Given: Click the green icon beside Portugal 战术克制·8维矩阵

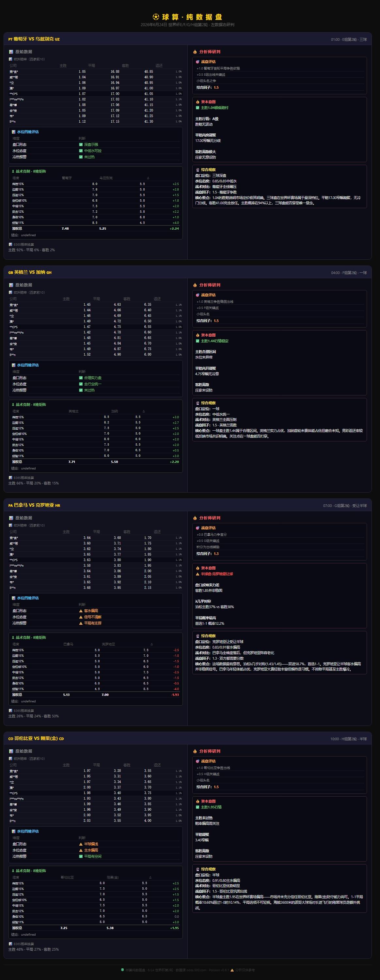Looking at the screenshot, I should click(13, 171).
